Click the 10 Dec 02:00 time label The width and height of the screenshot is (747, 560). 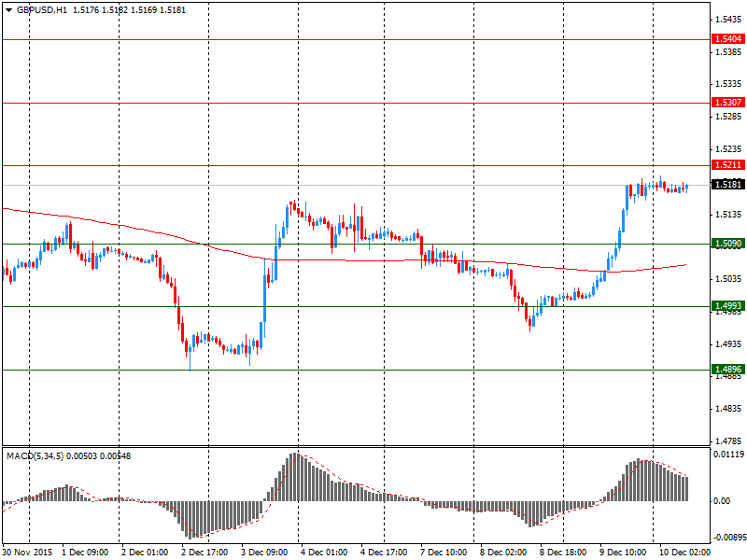click(x=684, y=553)
